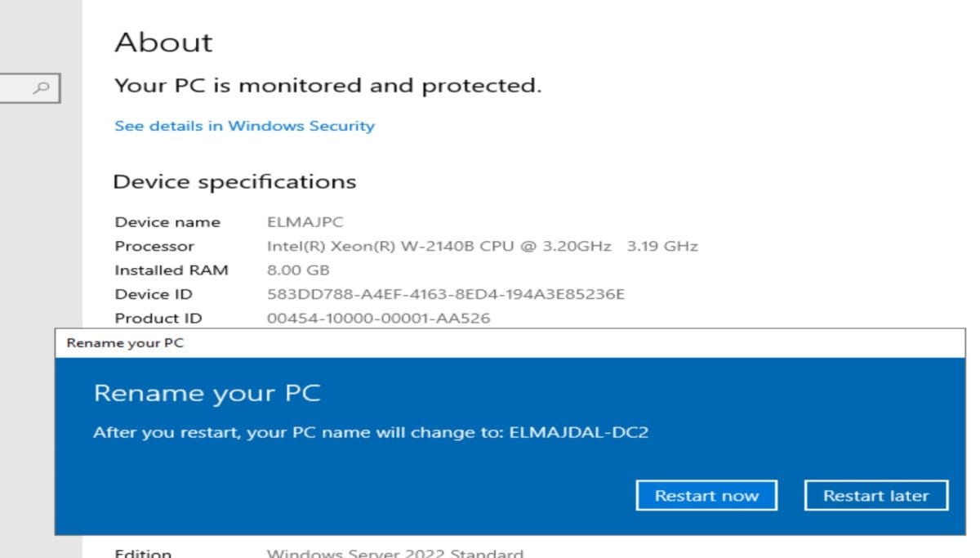Click the About page heading

(x=163, y=42)
